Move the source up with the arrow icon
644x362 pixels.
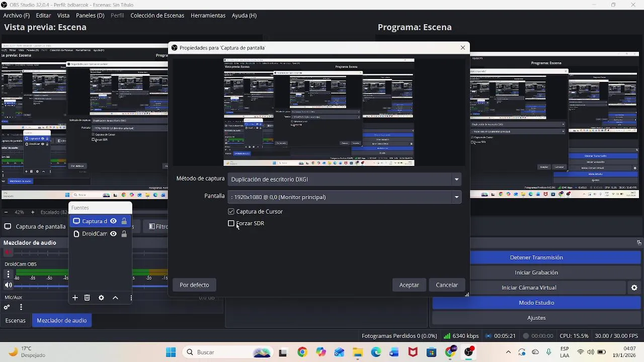(x=115, y=298)
